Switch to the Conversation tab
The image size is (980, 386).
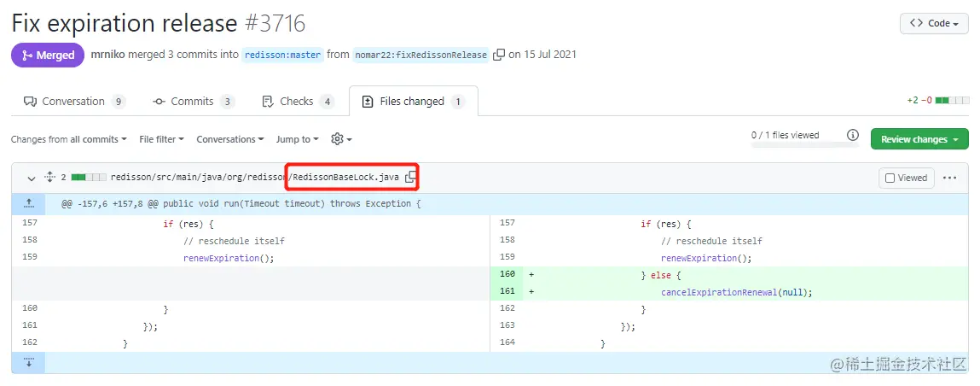(73, 102)
